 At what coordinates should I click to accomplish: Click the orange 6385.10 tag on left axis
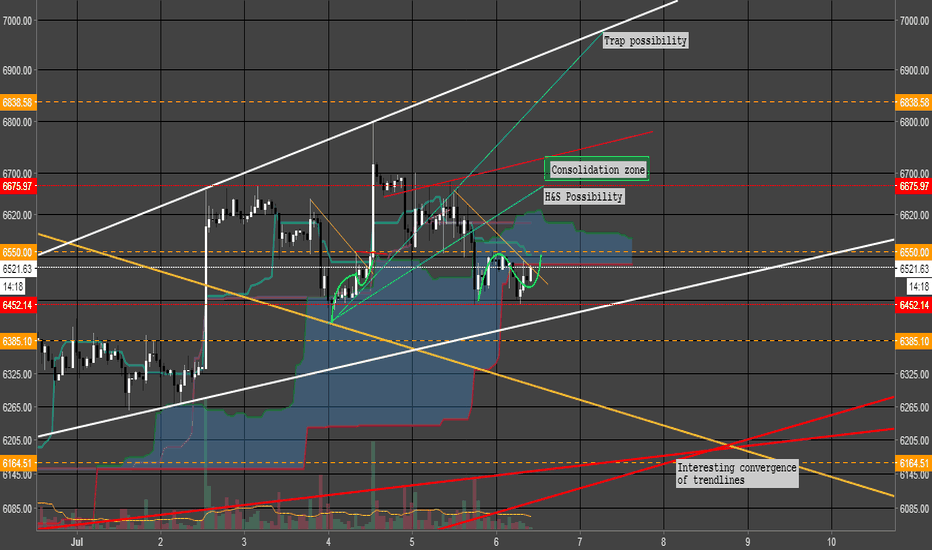(x=18, y=341)
